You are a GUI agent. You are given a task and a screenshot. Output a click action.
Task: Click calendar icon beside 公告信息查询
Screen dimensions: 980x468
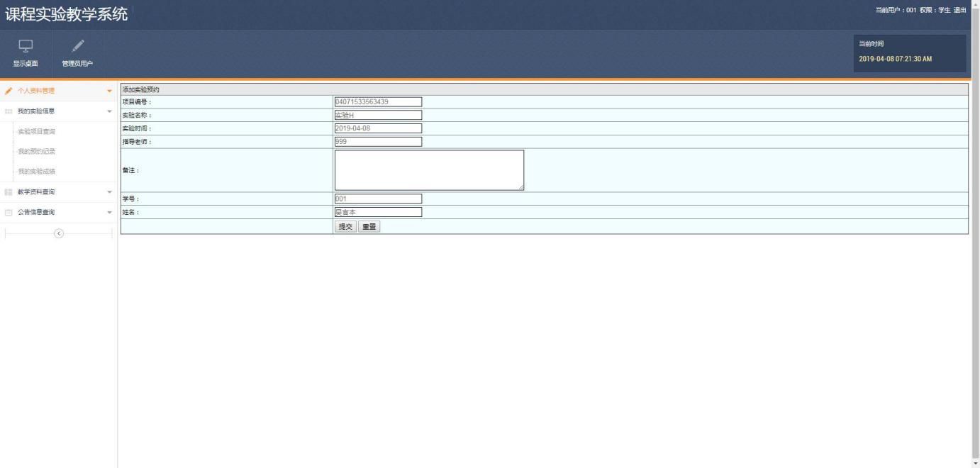[x=9, y=213]
